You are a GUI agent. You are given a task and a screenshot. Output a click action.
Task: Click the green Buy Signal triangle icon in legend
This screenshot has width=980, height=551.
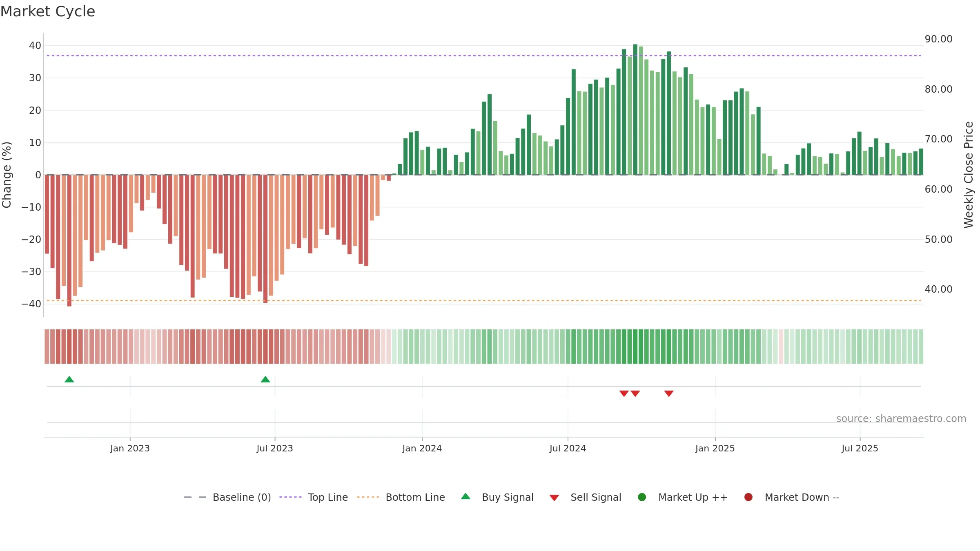click(x=465, y=496)
